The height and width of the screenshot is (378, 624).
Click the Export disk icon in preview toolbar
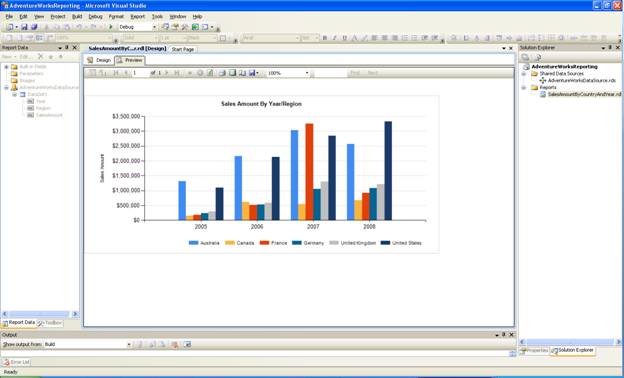pyautogui.click(x=252, y=73)
